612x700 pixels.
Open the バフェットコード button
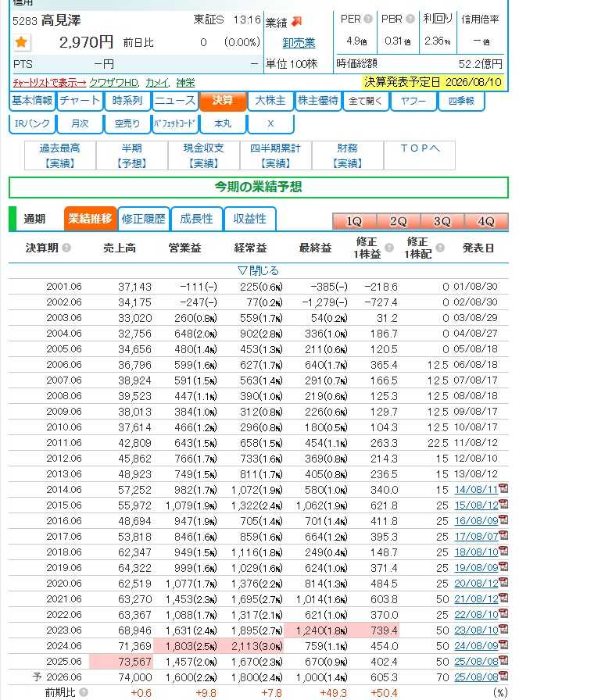[174, 123]
